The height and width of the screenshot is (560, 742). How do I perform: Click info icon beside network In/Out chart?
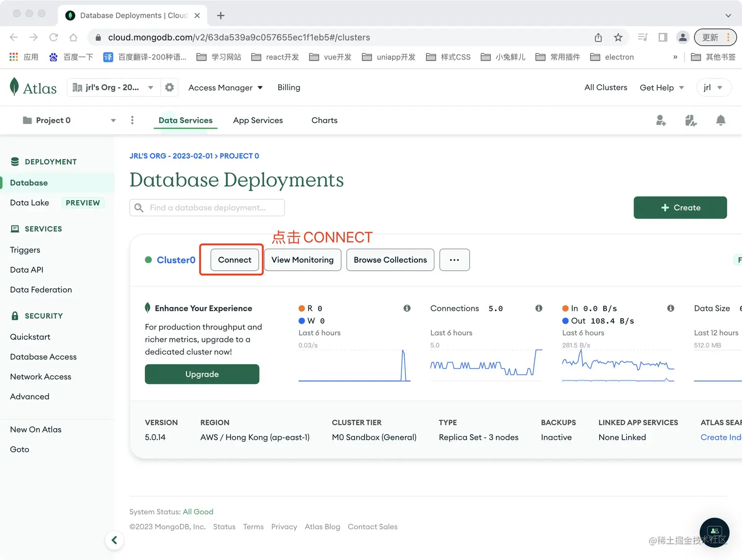click(671, 308)
